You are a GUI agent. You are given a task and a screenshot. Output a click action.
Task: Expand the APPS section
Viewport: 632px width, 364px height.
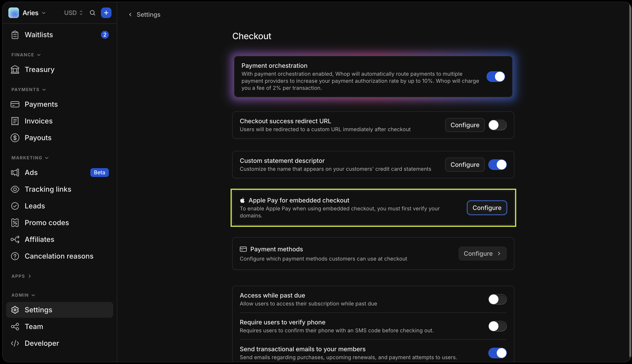coord(21,276)
